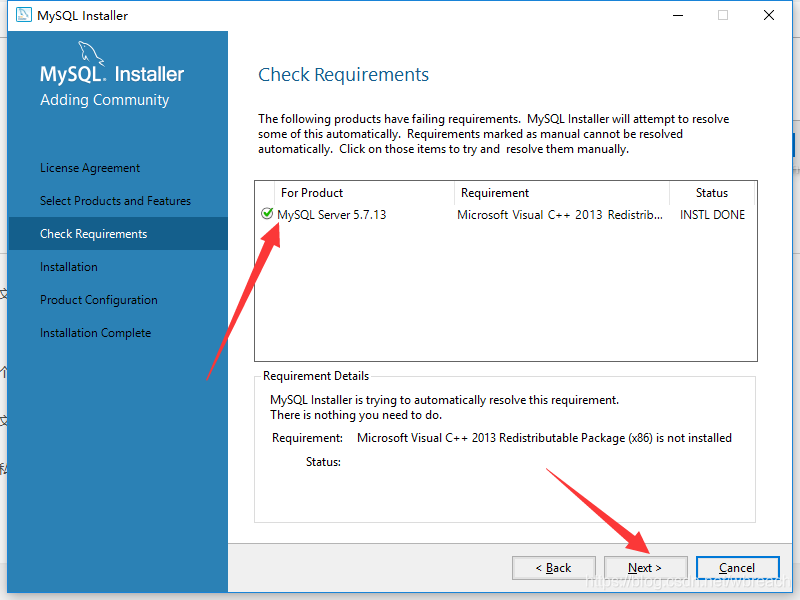The image size is (800, 600).
Task: Close the MySQL Installer window
Action: pyautogui.click(x=769, y=15)
